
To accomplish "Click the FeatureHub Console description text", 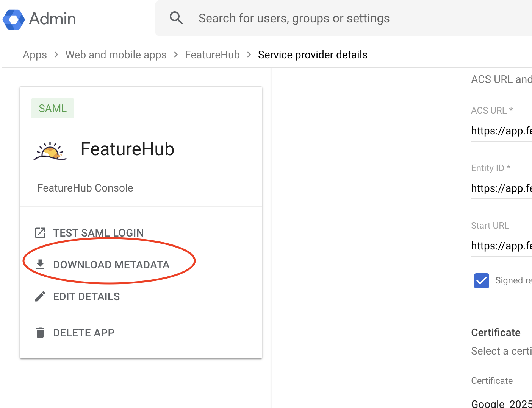I will 85,188.
